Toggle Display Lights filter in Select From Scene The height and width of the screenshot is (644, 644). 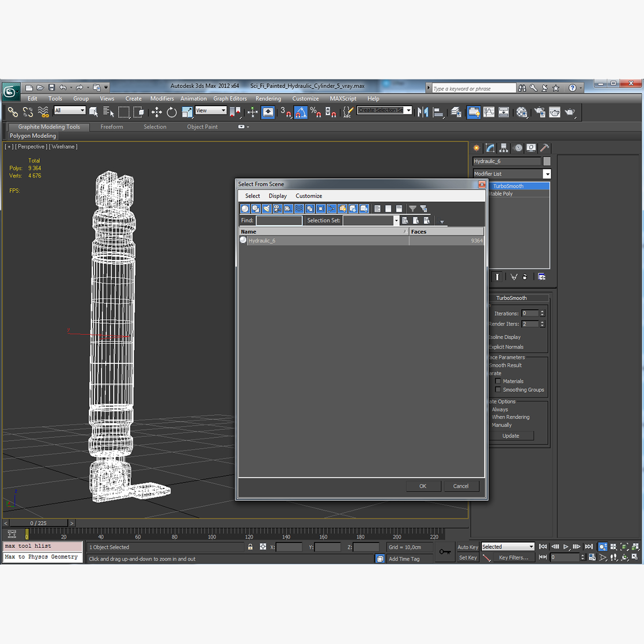click(267, 209)
